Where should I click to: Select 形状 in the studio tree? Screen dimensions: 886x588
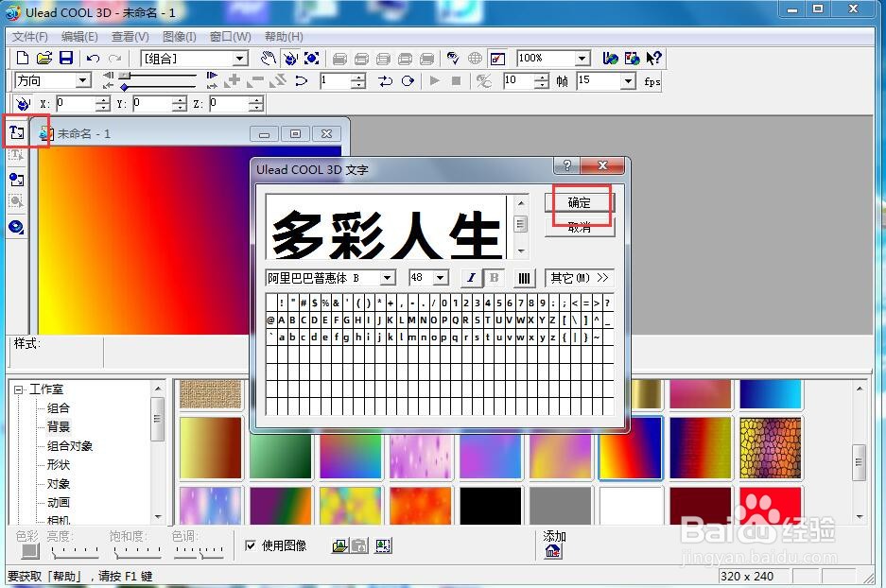click(59, 465)
